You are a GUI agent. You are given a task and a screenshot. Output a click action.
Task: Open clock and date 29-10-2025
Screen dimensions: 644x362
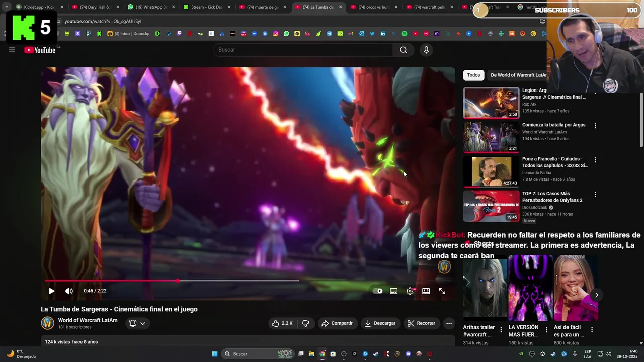click(627, 354)
